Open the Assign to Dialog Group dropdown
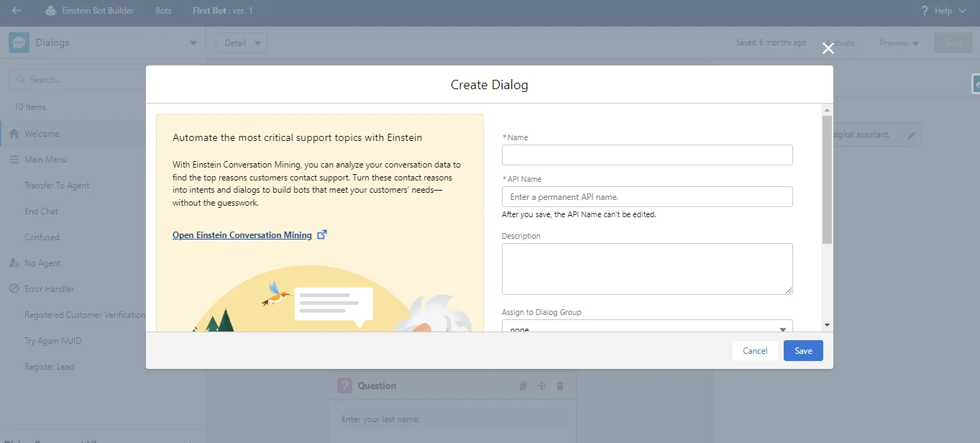Image resolution: width=980 pixels, height=443 pixels. [x=783, y=327]
